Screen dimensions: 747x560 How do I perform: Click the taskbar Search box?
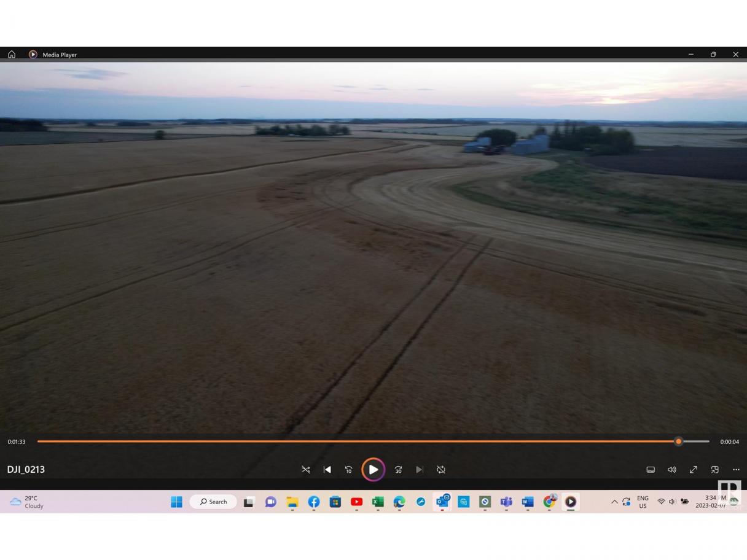pyautogui.click(x=213, y=502)
